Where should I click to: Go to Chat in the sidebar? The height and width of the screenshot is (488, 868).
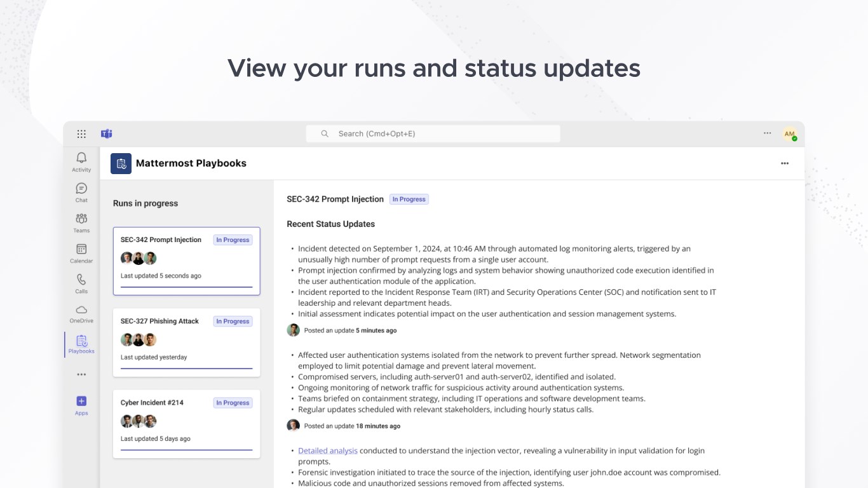pyautogui.click(x=81, y=193)
